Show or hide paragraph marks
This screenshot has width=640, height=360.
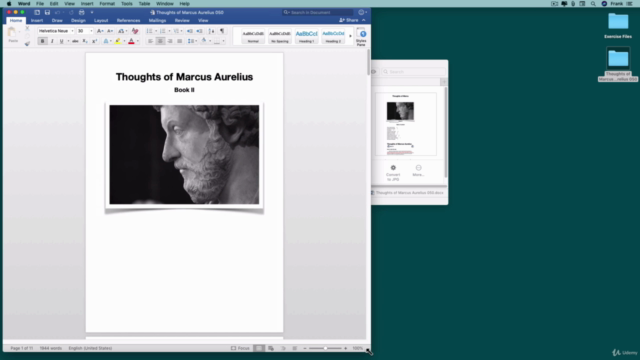tap(222, 31)
